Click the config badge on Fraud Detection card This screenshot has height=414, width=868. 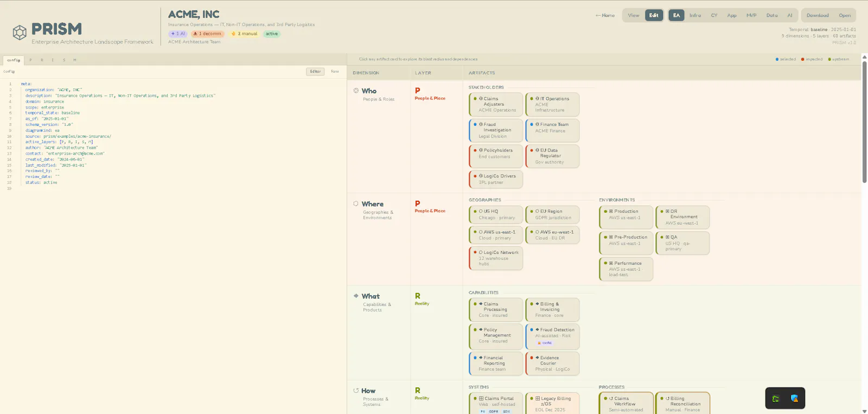point(545,343)
